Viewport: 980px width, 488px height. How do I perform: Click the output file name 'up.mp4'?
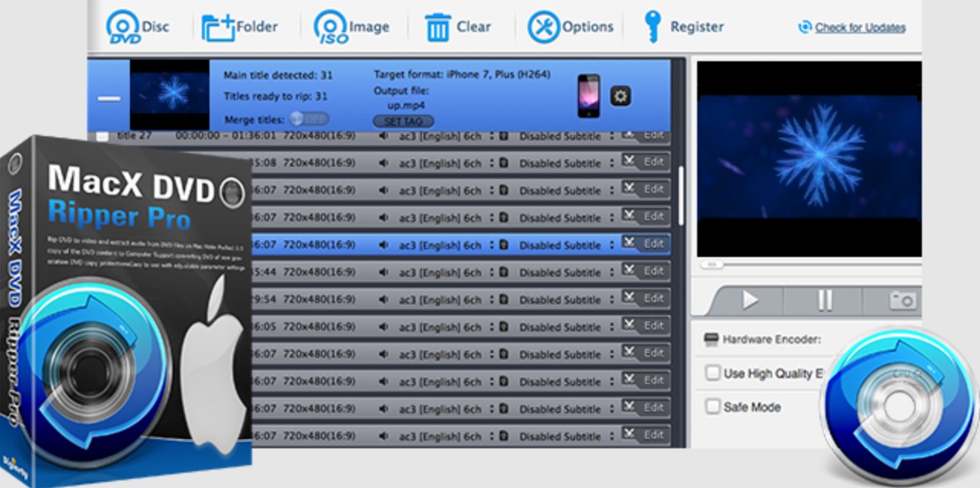[406, 105]
